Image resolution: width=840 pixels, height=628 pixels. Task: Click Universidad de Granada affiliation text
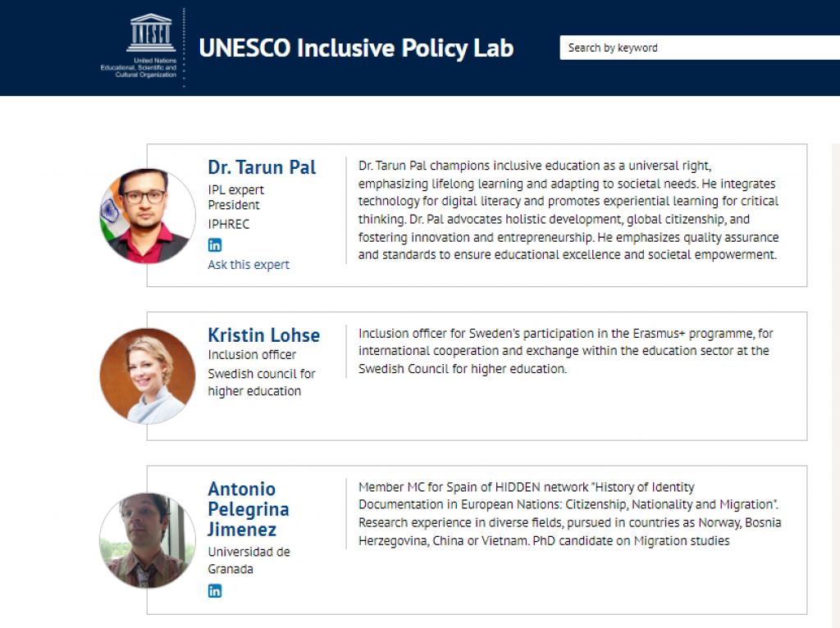click(x=249, y=560)
